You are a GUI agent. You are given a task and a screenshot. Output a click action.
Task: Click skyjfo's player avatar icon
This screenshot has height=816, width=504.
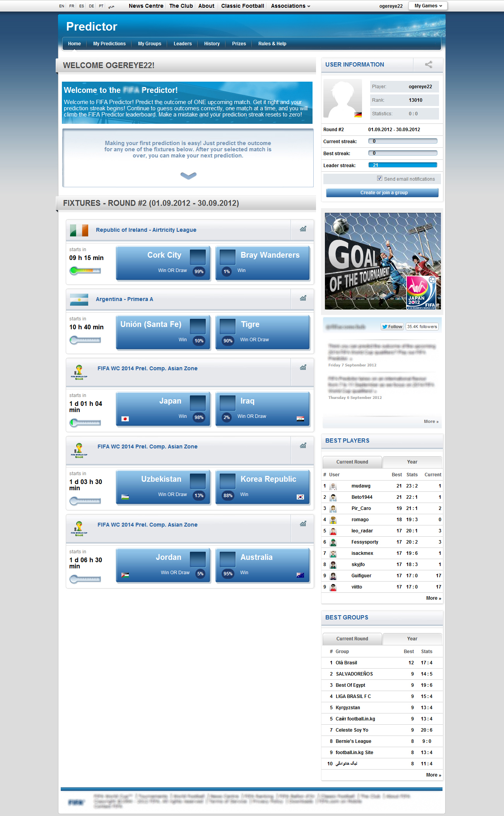(333, 565)
